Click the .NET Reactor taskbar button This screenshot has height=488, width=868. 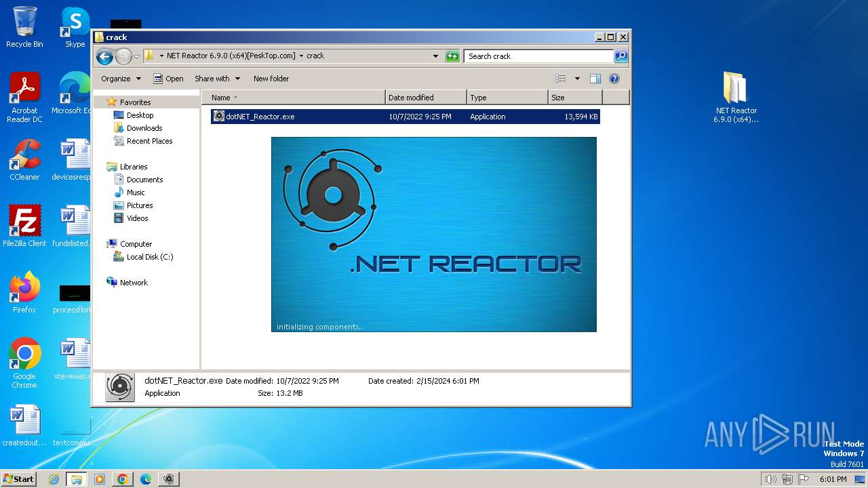point(169,479)
